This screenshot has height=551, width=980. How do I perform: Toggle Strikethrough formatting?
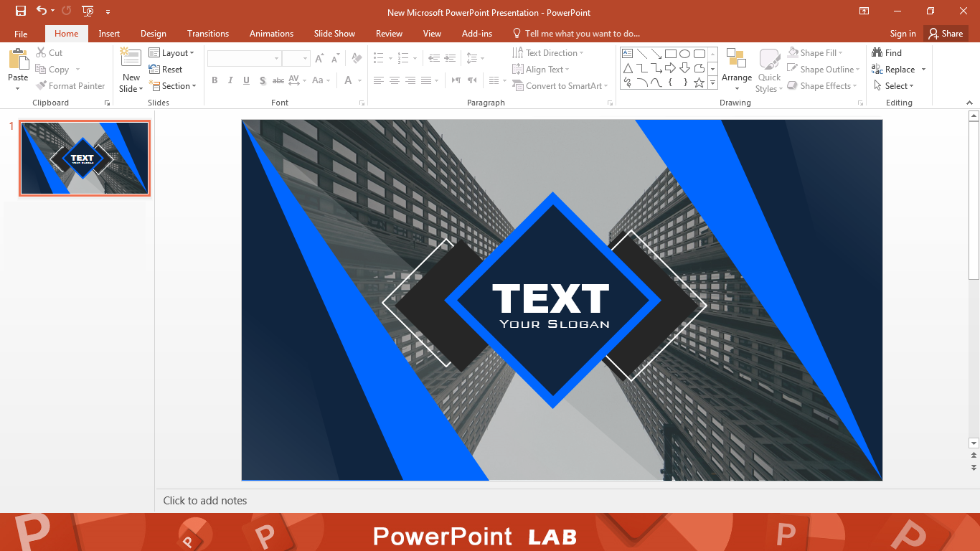pyautogui.click(x=278, y=80)
